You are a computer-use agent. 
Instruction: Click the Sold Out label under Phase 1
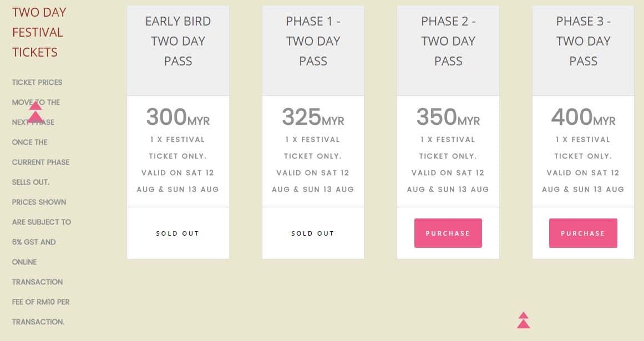[312, 233]
